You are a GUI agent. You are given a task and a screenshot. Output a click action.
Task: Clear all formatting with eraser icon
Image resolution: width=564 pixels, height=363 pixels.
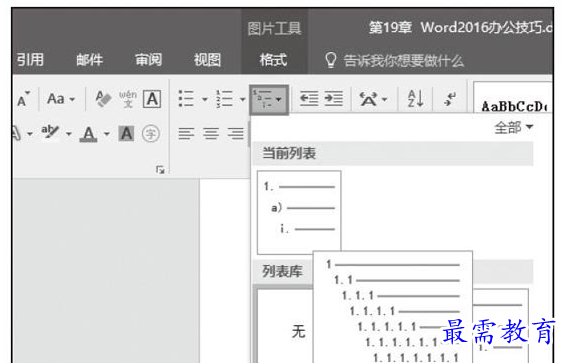pyautogui.click(x=103, y=99)
